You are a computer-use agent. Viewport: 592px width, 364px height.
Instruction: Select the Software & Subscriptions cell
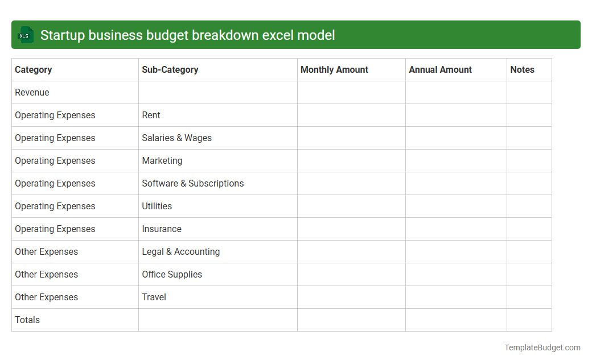coord(193,183)
